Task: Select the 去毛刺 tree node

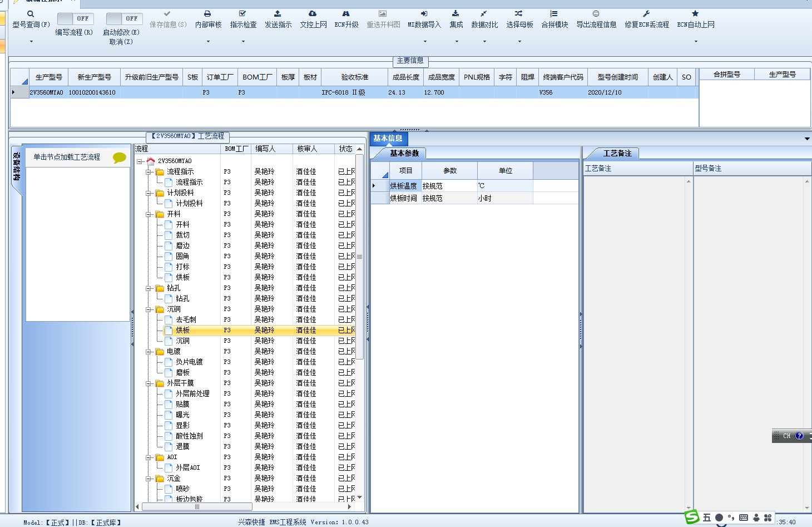Action: tap(186, 320)
